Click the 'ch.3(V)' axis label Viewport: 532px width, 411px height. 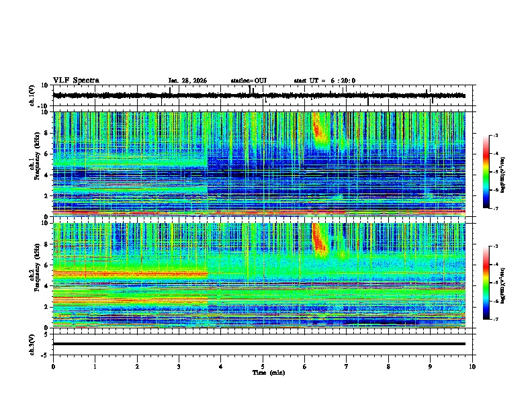tap(32, 345)
